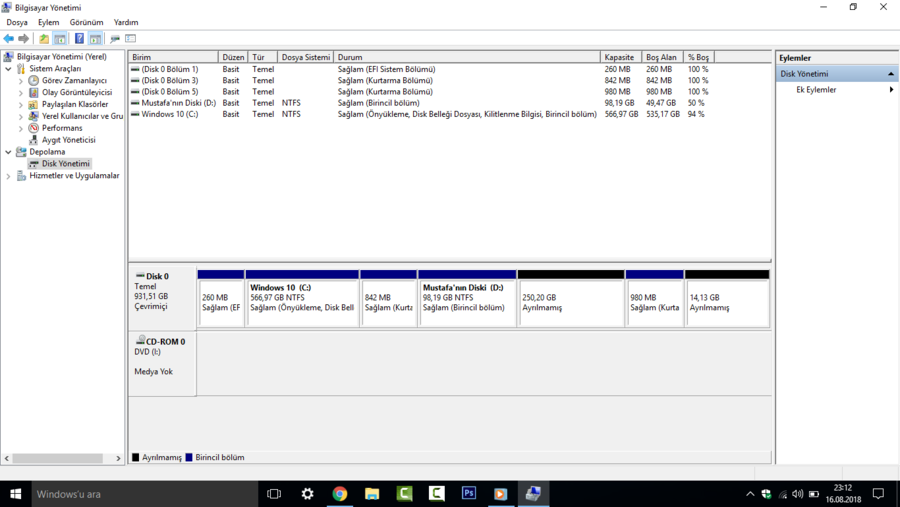Select Görev Zamanlayıcı clock icon
The image size is (900, 507).
point(34,80)
